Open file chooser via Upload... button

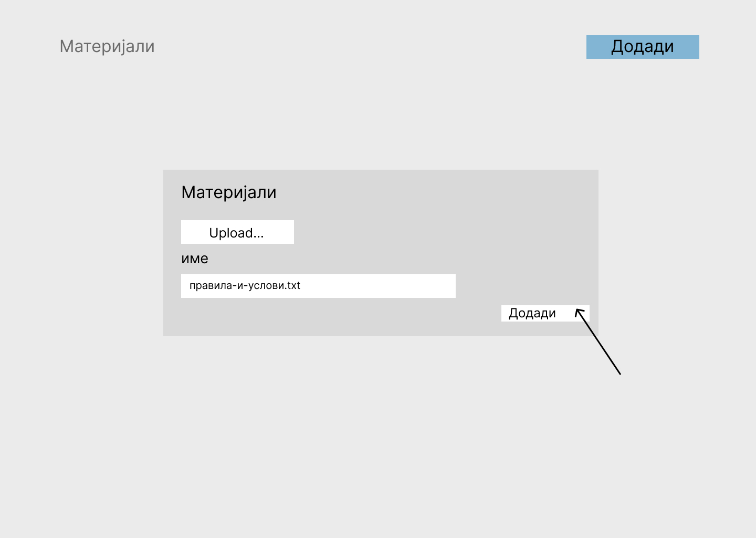click(x=237, y=232)
